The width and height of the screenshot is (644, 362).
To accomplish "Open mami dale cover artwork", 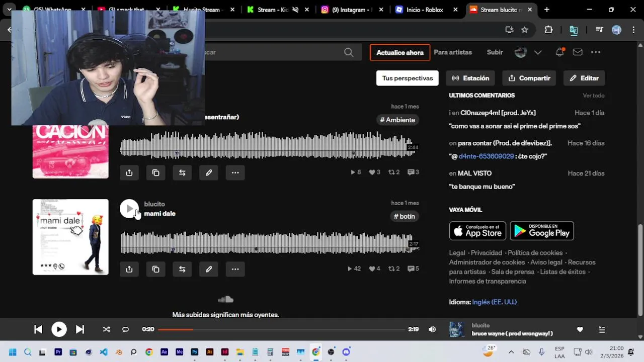I will (x=70, y=237).
